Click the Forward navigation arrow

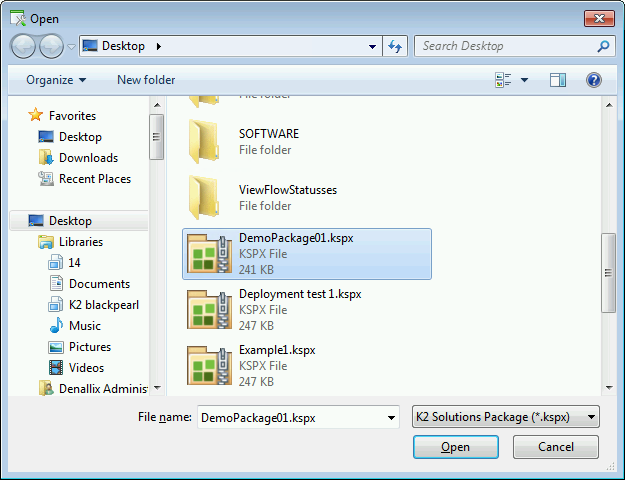[51, 46]
